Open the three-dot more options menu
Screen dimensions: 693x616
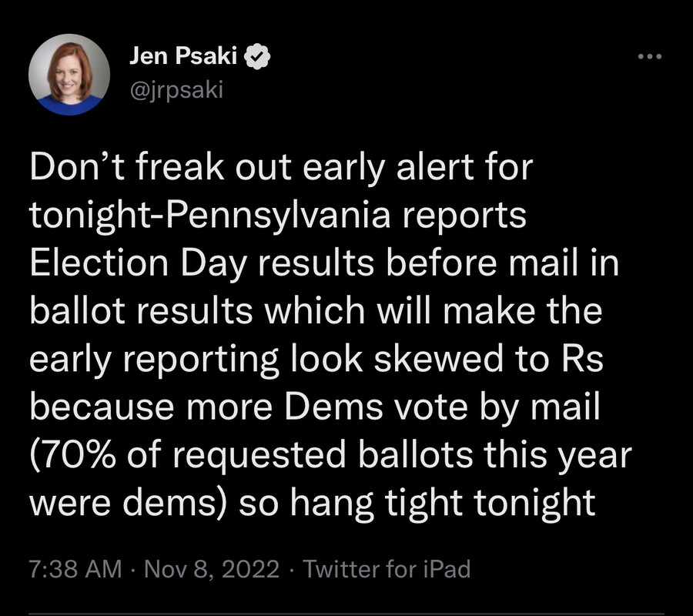pyautogui.click(x=650, y=56)
